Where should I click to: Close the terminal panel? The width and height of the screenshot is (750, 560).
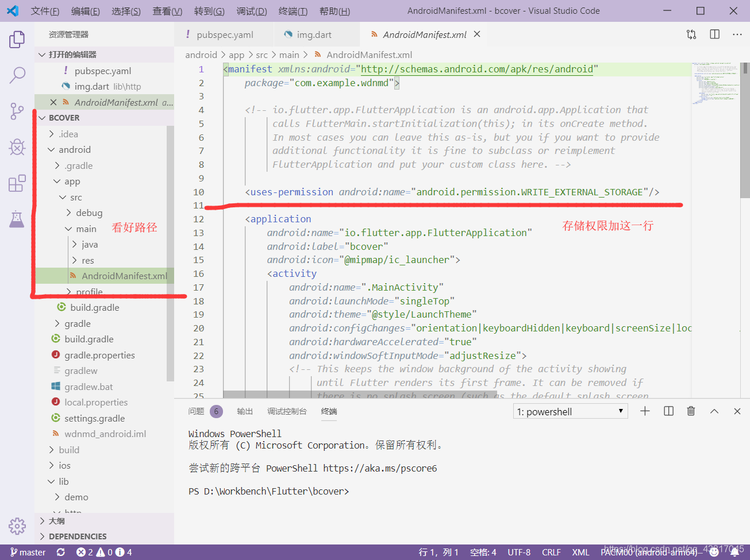coord(737,411)
